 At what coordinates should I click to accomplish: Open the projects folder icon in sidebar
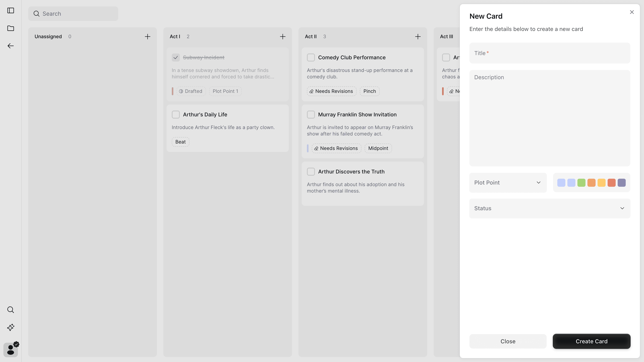10,28
